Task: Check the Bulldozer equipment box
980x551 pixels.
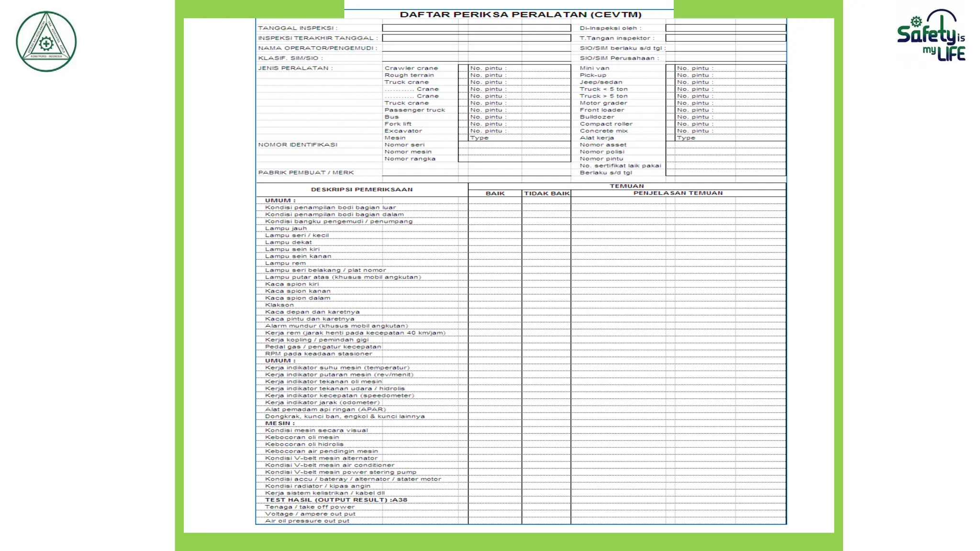Action: tap(670, 117)
